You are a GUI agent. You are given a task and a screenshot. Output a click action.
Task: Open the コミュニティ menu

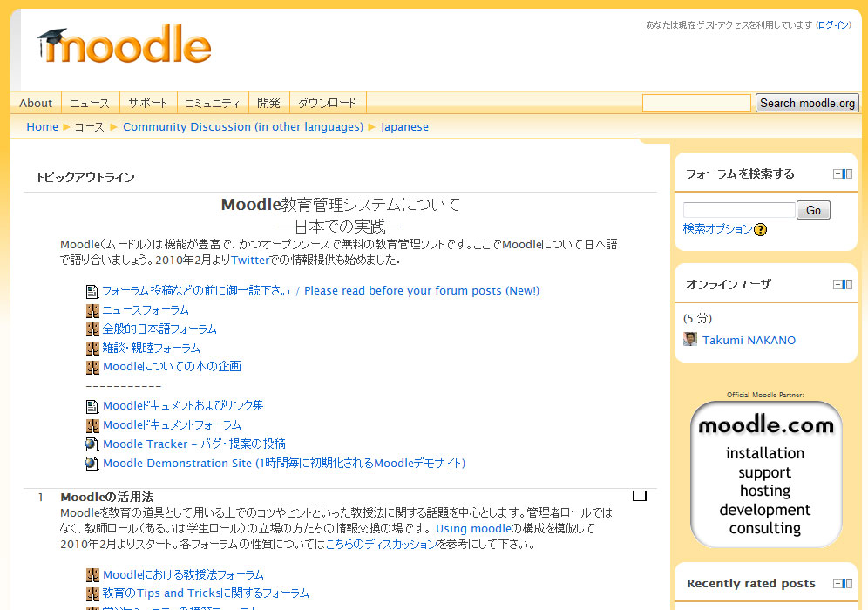[x=213, y=103]
